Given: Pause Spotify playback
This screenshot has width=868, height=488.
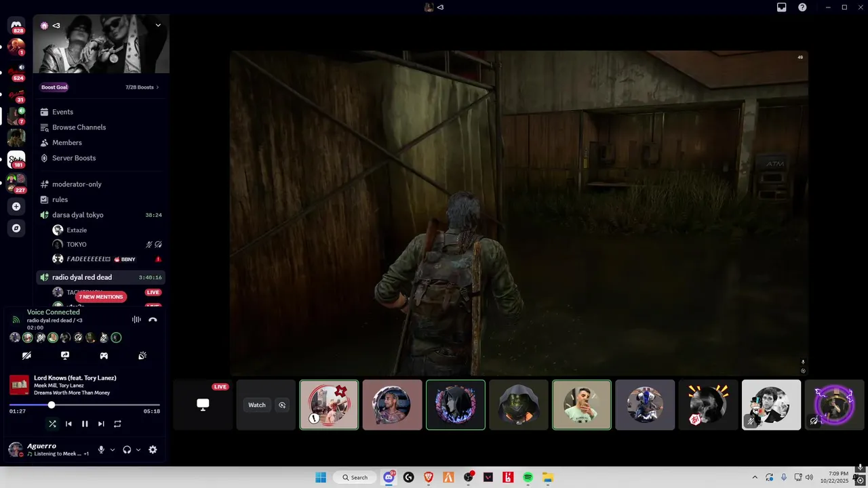Looking at the screenshot, I should point(85,424).
